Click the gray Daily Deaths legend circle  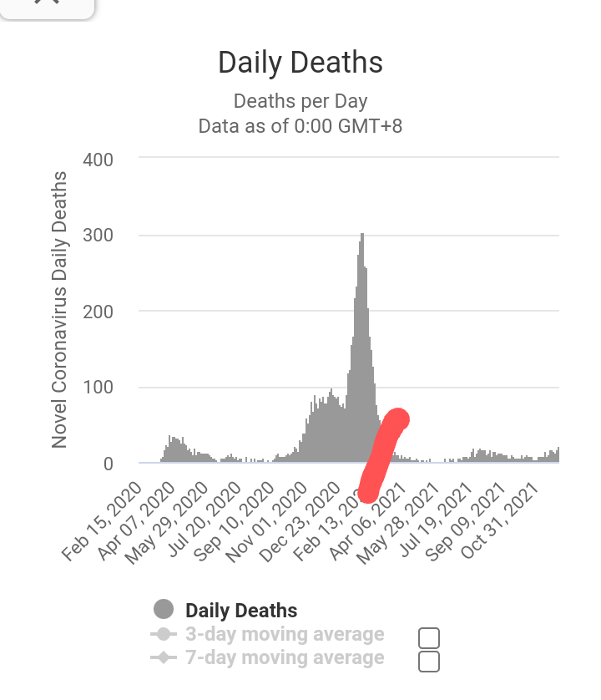164,611
